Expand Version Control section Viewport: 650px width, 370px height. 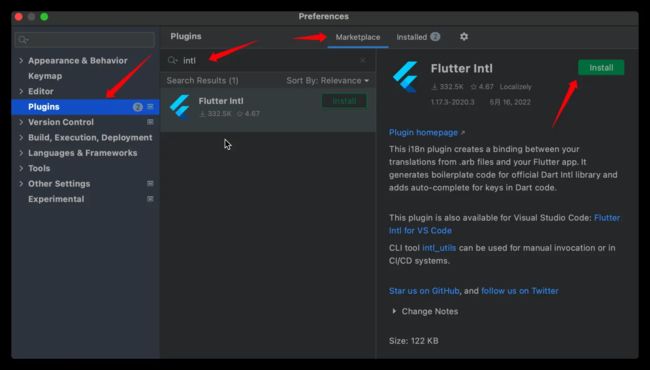click(x=21, y=122)
